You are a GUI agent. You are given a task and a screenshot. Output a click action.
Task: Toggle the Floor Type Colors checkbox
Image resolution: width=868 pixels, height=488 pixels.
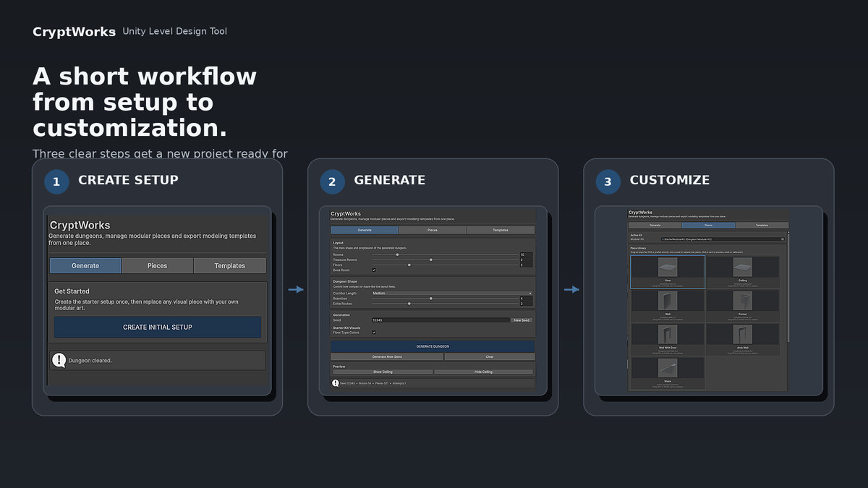coord(374,333)
